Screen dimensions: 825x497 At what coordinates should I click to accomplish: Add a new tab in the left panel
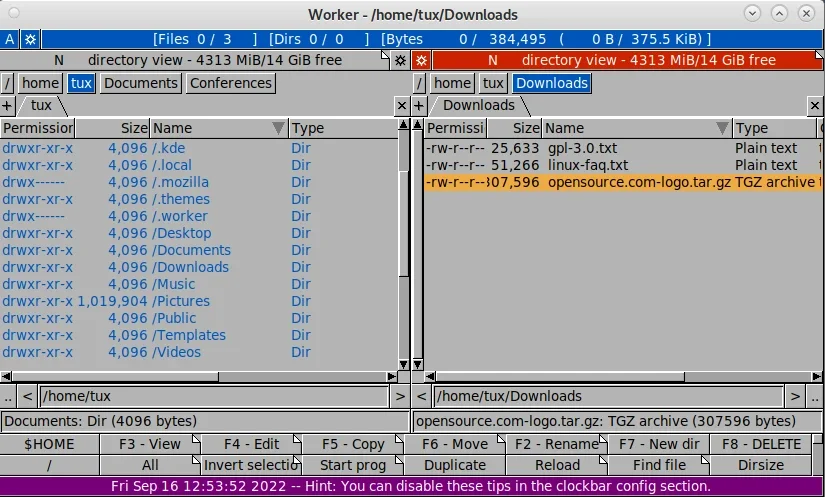[x=7, y=105]
